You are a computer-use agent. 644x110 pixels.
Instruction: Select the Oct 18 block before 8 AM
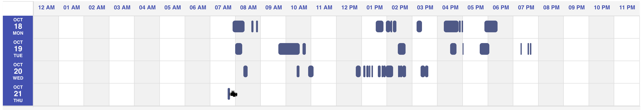[x=238, y=26]
